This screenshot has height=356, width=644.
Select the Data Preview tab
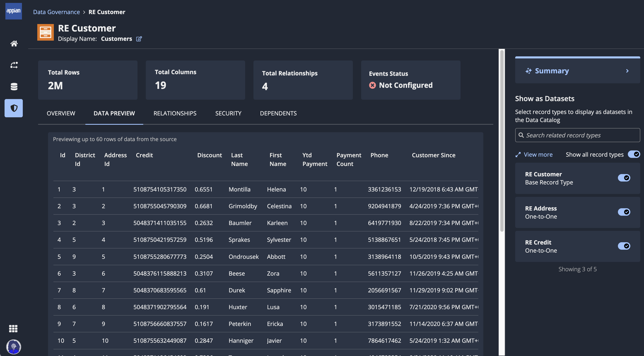[x=114, y=113]
